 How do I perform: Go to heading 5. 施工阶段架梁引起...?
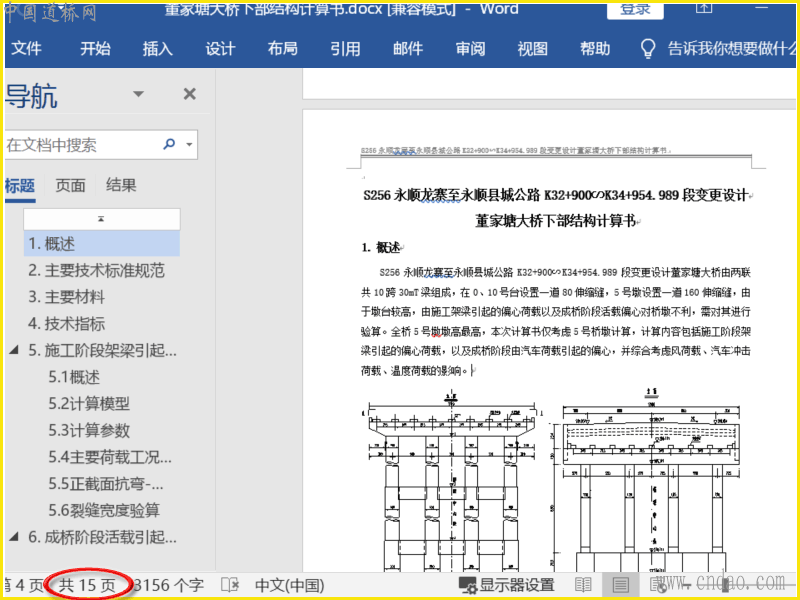[103, 351]
